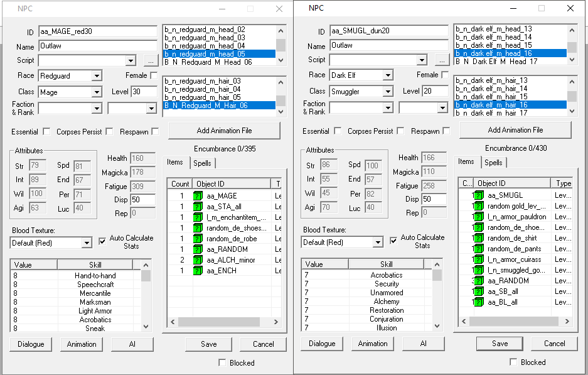Click Level field showing 20
Viewport: 588px width, 375px height.
click(436, 91)
